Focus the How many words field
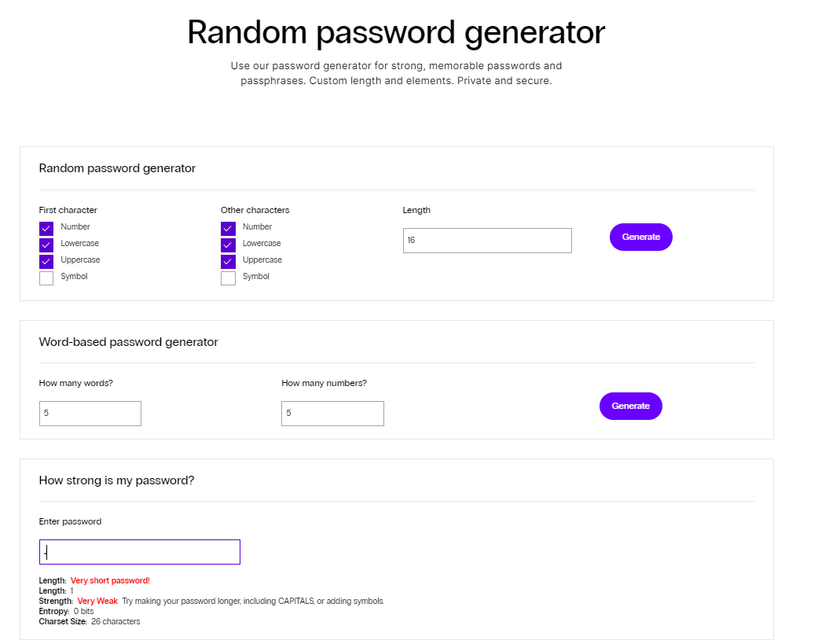This screenshot has width=840, height=644. tap(90, 414)
